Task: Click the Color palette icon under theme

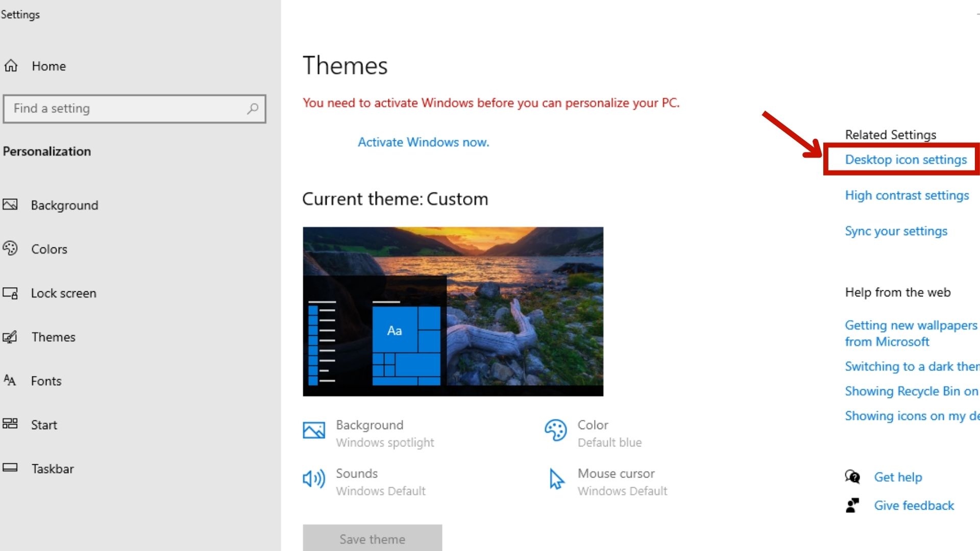Action: point(555,431)
